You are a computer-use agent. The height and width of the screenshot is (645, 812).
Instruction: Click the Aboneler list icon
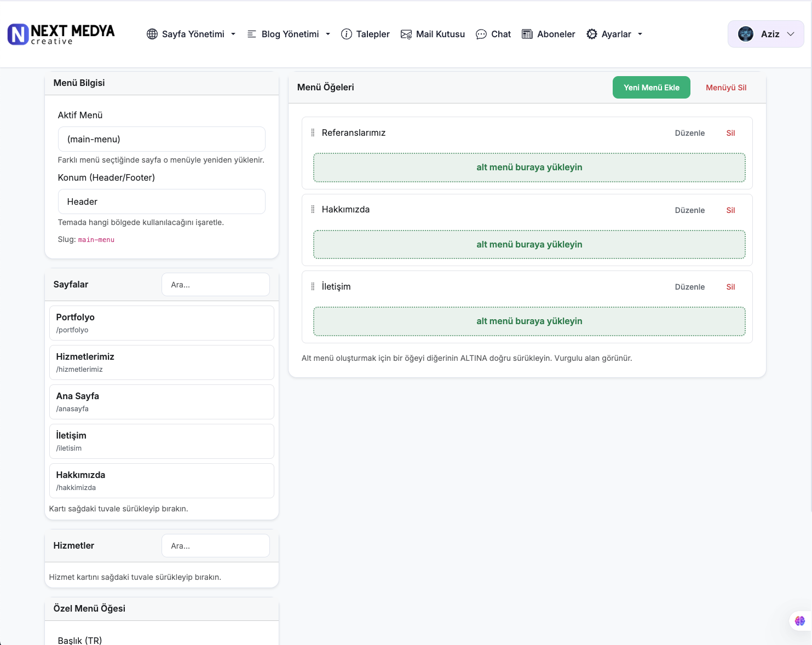[x=527, y=34]
